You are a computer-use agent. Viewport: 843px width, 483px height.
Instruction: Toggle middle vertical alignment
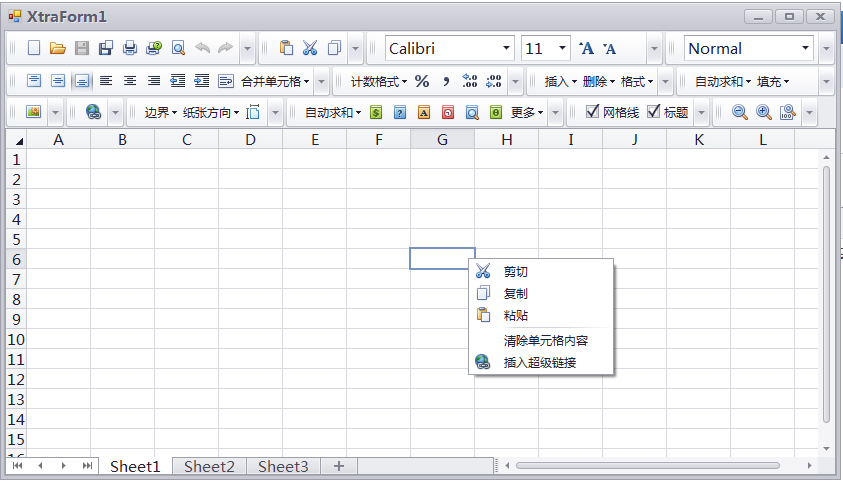pos(58,81)
